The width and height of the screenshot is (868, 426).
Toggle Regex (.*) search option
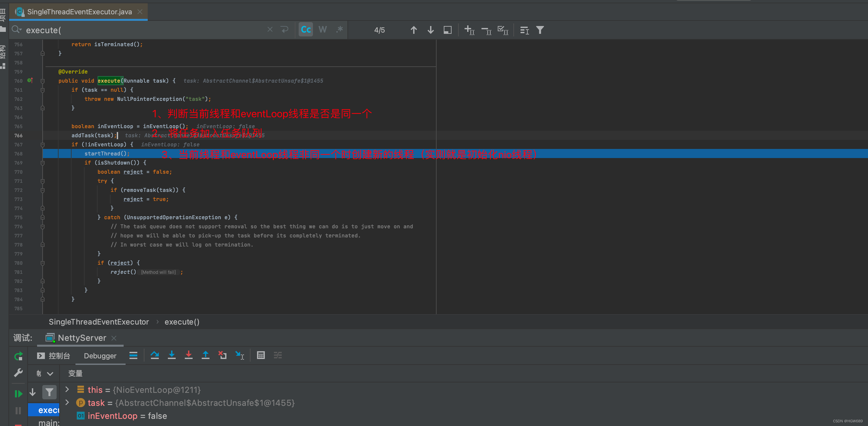(x=339, y=30)
